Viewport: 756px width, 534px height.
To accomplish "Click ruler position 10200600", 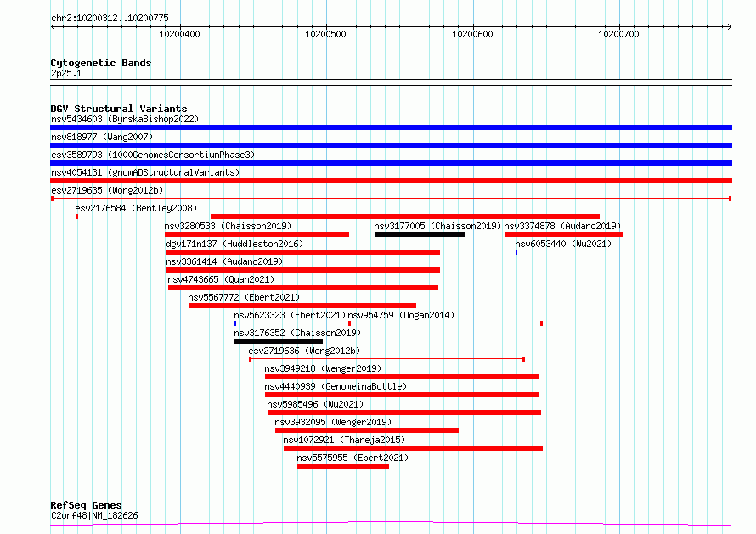I will (x=472, y=34).
